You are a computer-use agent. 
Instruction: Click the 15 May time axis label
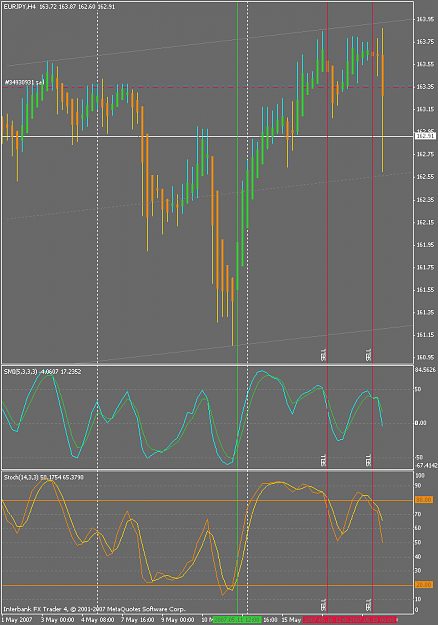click(x=291, y=620)
